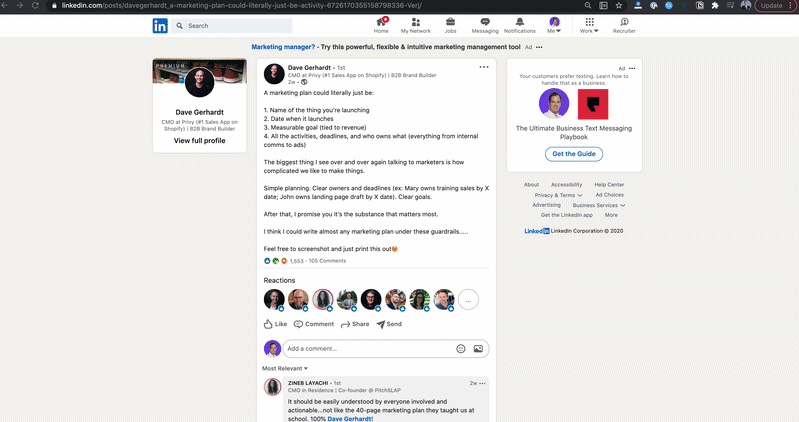
Task: Click View full profile link
Action: point(199,141)
